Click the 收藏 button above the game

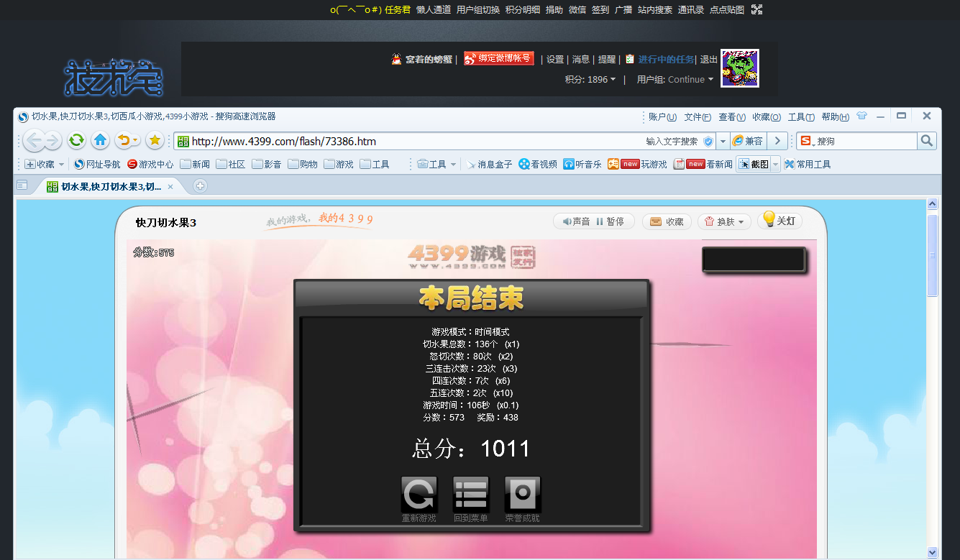(x=667, y=222)
